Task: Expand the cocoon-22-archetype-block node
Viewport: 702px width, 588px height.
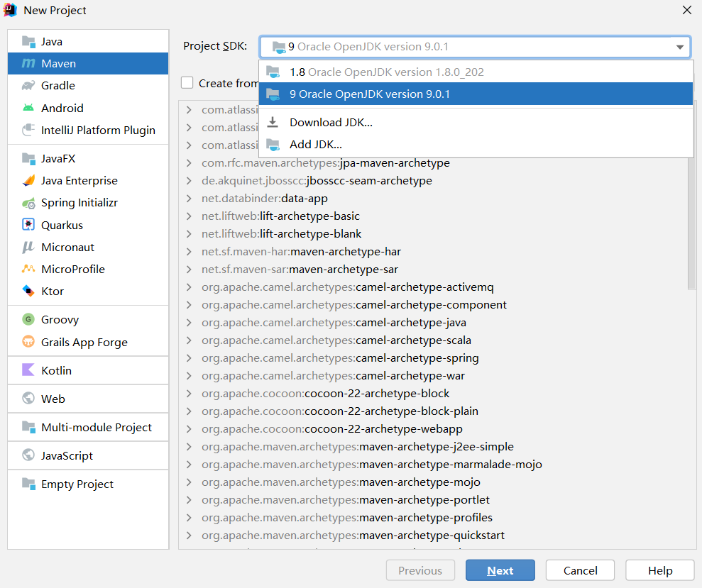Action: 189,394
